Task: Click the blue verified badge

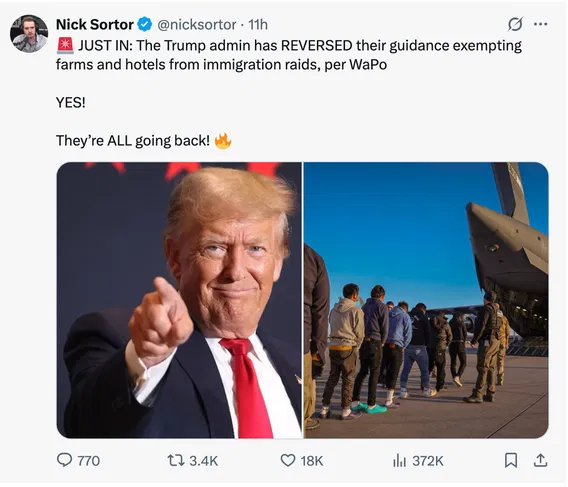Action: [145, 25]
